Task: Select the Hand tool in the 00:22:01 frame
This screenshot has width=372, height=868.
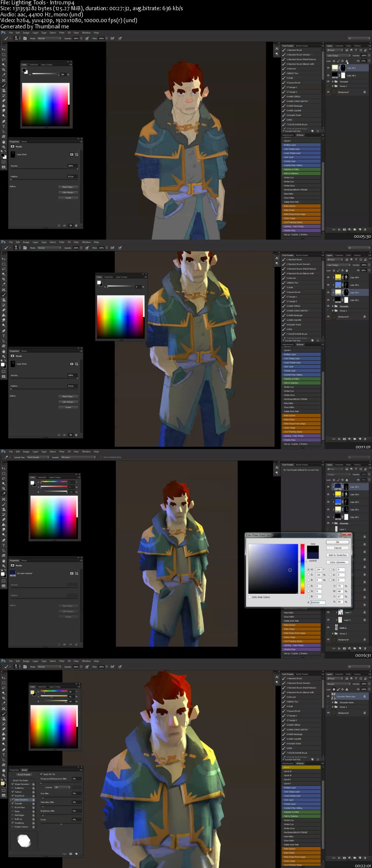Action: [x=4, y=771]
